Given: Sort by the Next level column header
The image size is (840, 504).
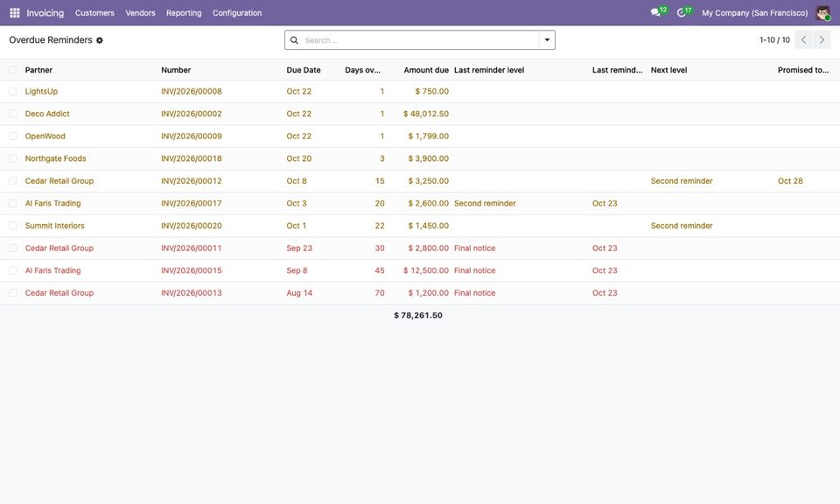Looking at the screenshot, I should [668, 70].
